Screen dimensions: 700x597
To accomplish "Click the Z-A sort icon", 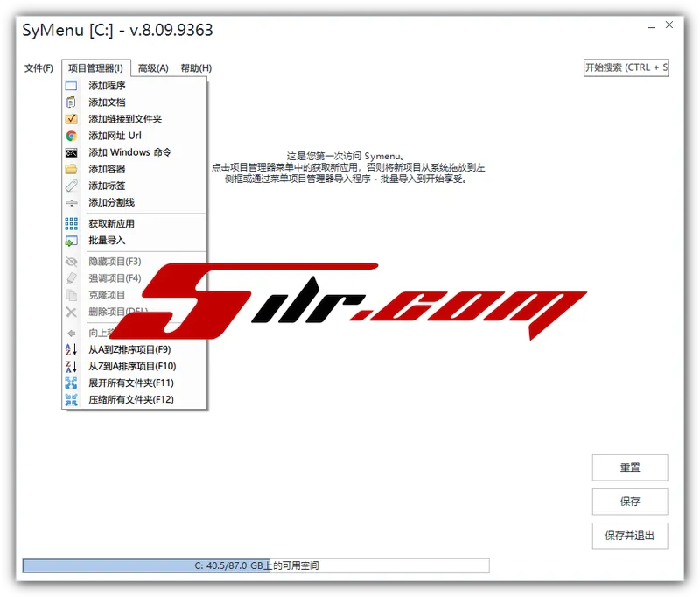I will point(71,366).
